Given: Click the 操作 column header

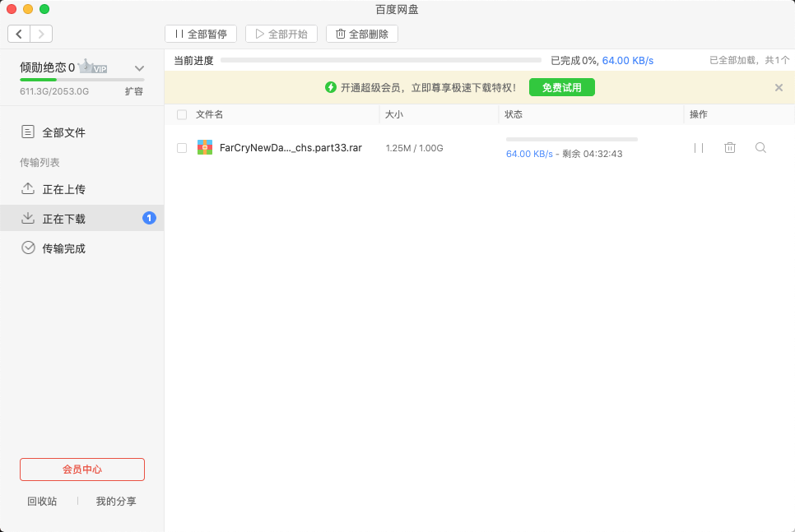Looking at the screenshot, I should pos(698,114).
